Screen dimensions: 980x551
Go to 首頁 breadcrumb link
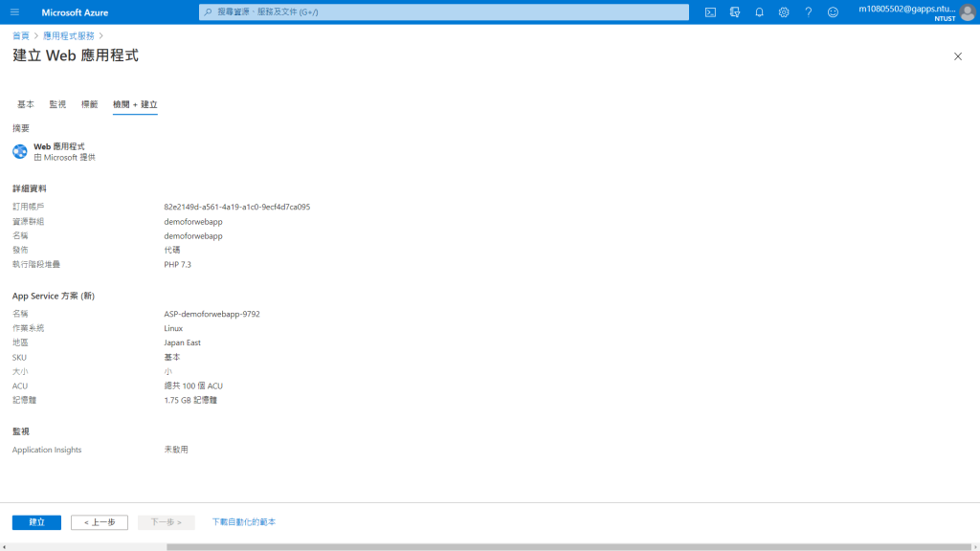coord(21,35)
